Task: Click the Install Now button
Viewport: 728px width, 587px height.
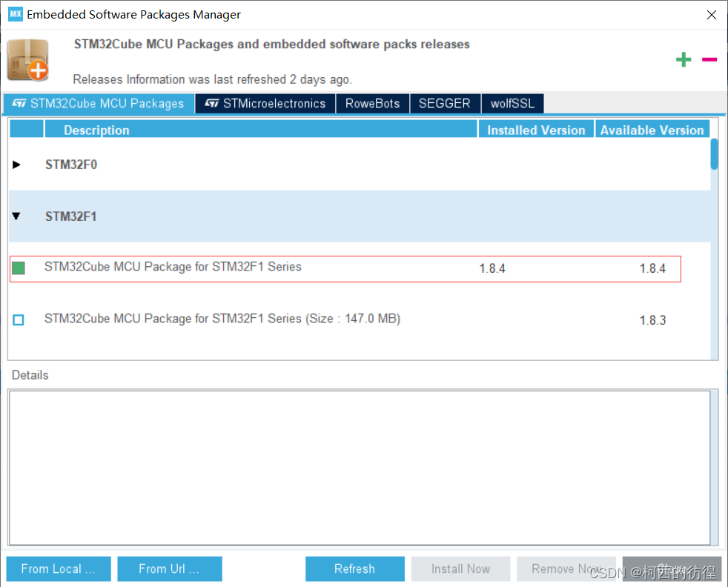Action: tap(460, 569)
